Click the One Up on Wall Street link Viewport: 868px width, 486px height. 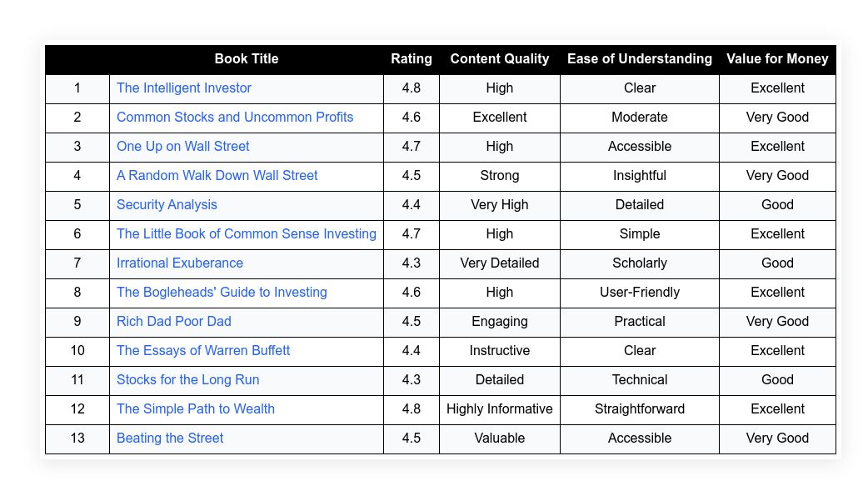coord(182,146)
